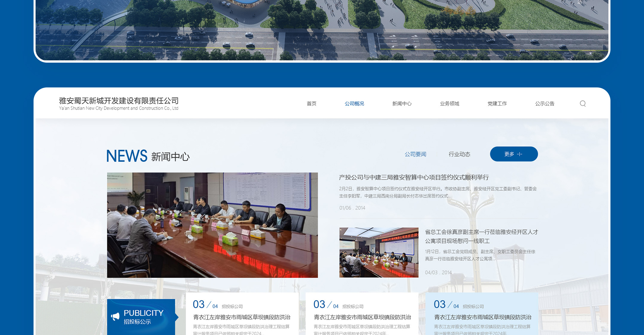Switch to the 行业动态 news tab
This screenshot has width=644, height=335.
[x=459, y=154]
